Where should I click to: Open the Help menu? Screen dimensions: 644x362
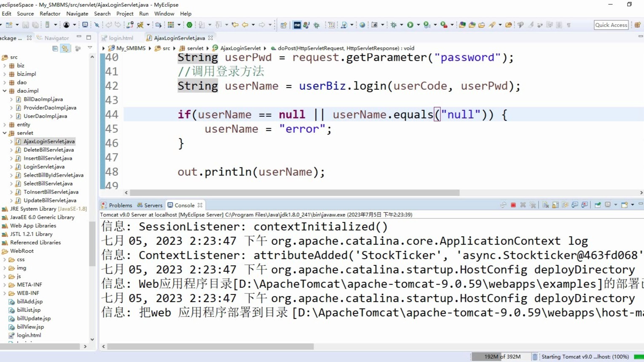pyautogui.click(x=185, y=13)
